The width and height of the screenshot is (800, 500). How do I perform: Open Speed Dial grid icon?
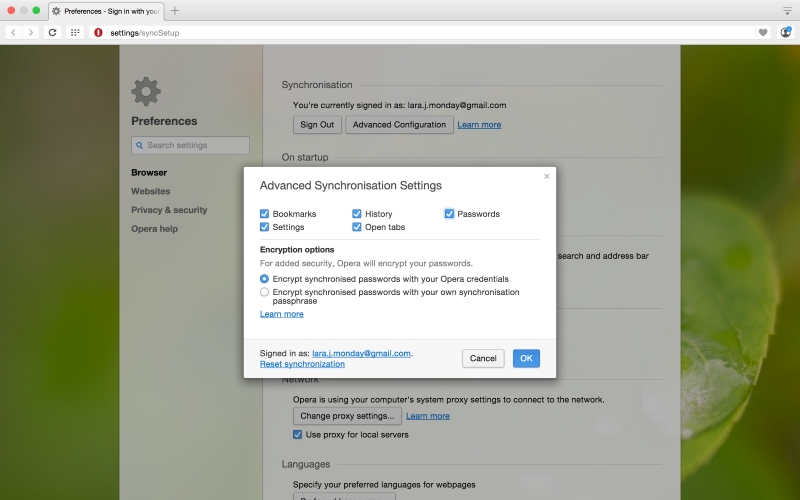pos(75,33)
